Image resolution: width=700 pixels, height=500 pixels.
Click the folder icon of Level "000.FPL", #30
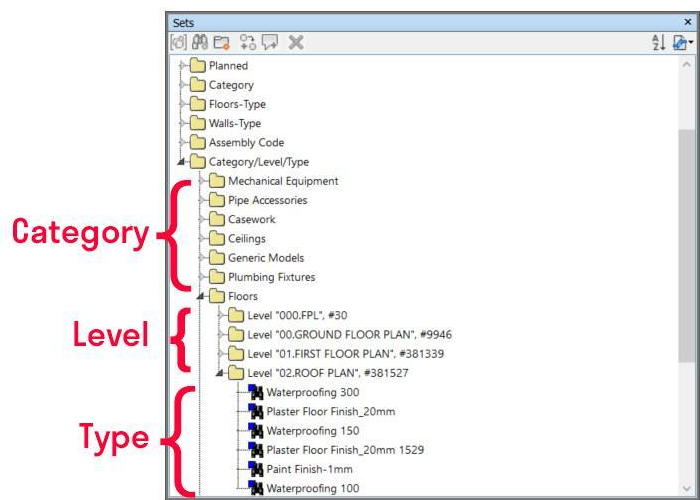(236, 315)
